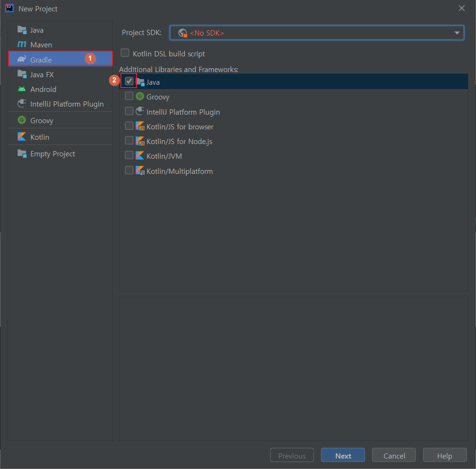Click the <No SDK> combo box text
This screenshot has height=469, width=476.
click(207, 33)
